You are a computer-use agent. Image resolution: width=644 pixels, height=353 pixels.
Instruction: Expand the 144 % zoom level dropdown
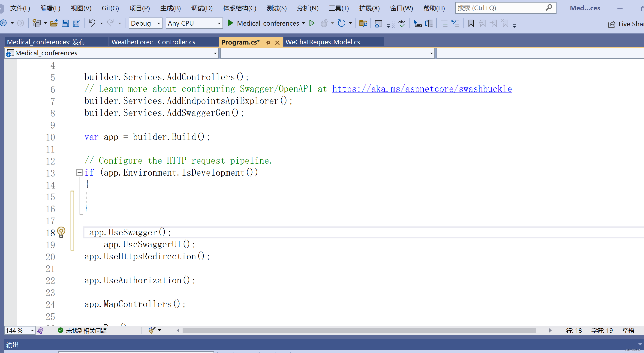point(32,331)
